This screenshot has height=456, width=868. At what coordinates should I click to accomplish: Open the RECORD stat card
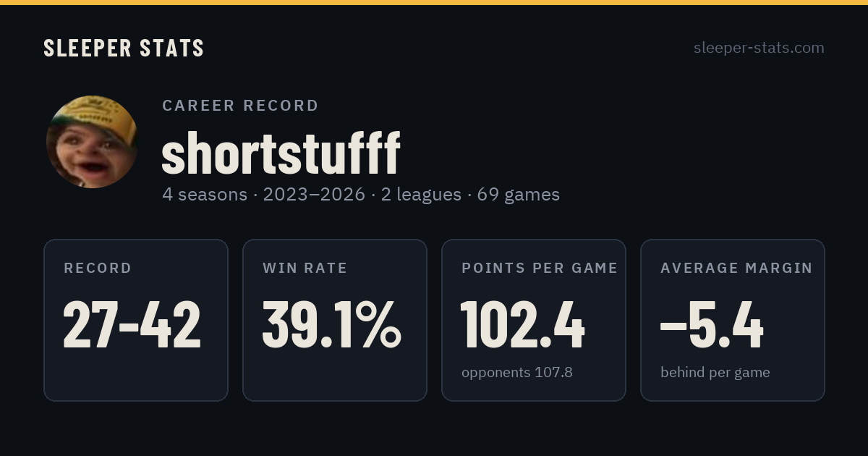click(x=136, y=320)
